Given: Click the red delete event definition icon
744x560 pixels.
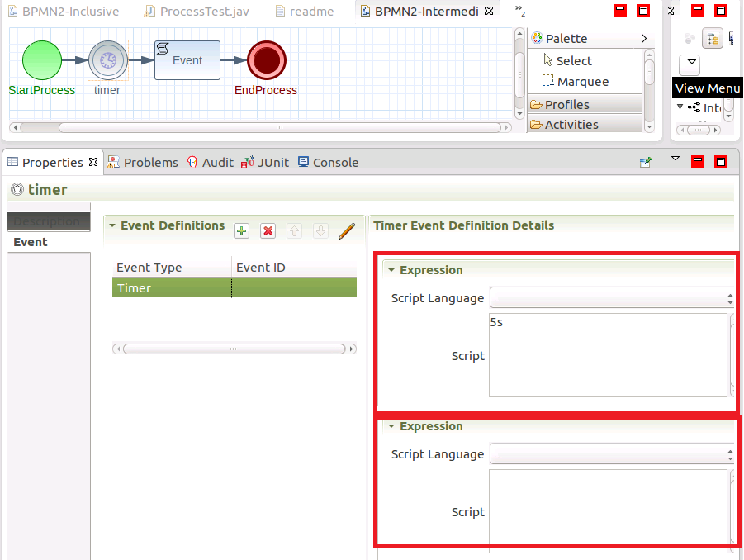Looking at the screenshot, I should [x=268, y=231].
